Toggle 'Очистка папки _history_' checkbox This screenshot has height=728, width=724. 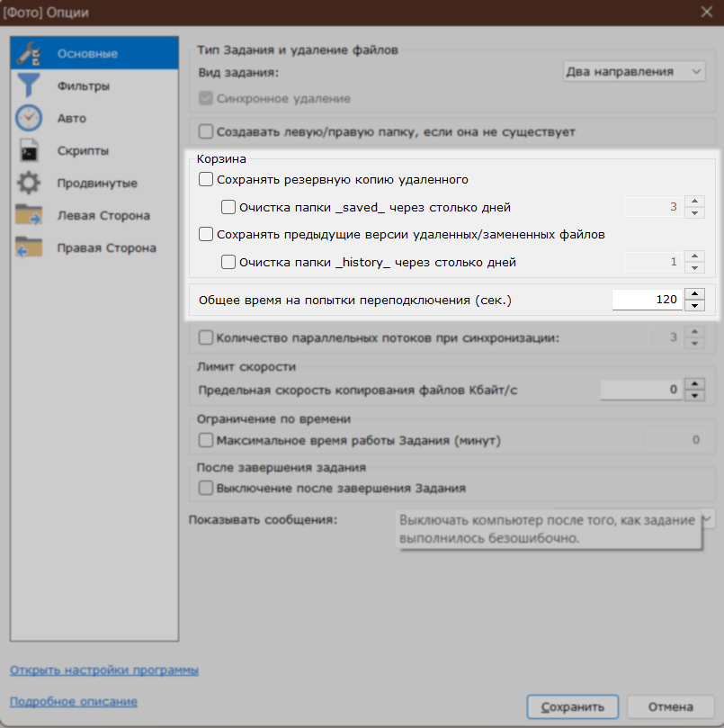(228, 262)
